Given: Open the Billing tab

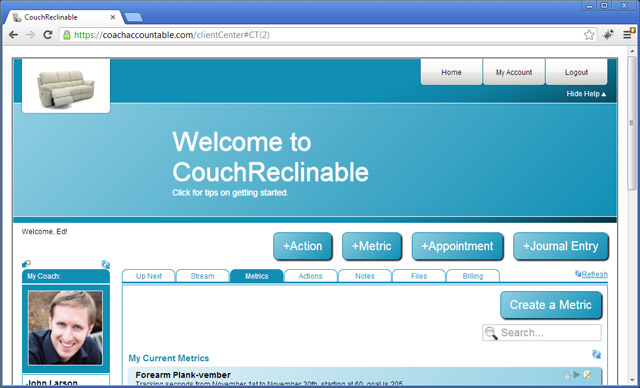Looking at the screenshot, I should pyautogui.click(x=473, y=276).
